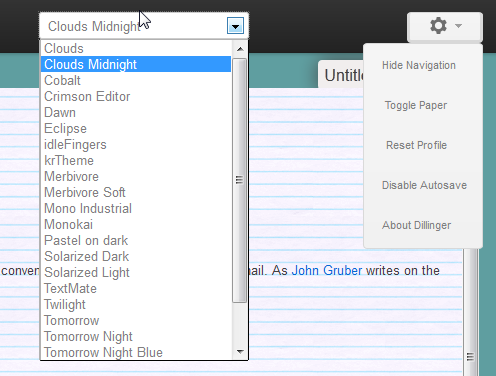Click Hide Navigation in settings menu

pos(419,65)
